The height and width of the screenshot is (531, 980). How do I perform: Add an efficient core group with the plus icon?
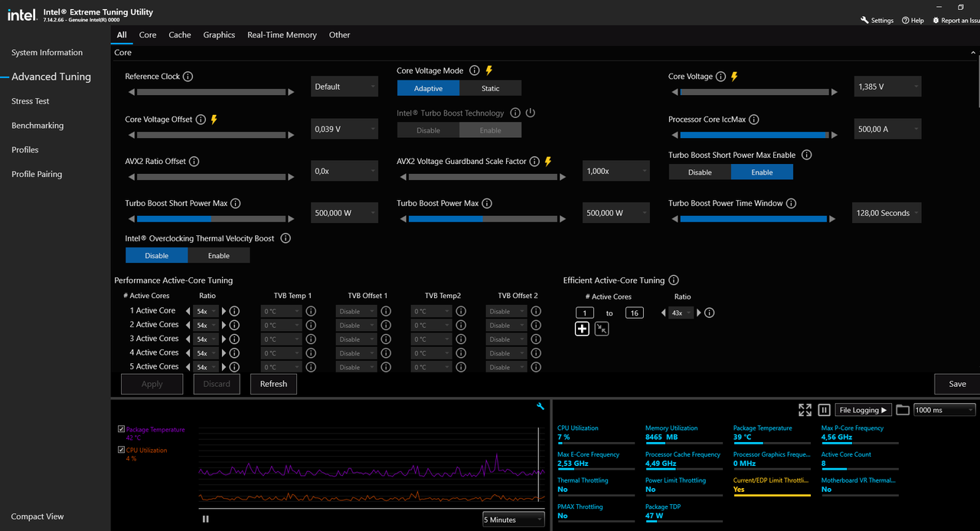[582, 329]
